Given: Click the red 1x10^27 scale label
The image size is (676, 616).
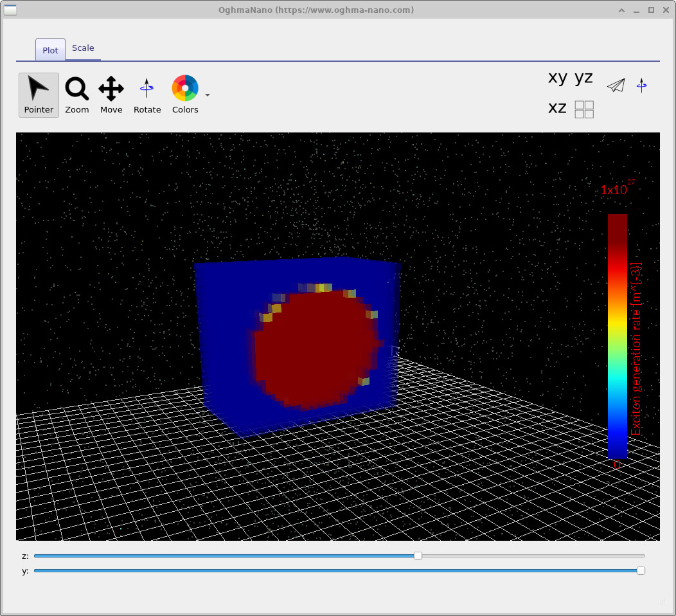Looking at the screenshot, I should (615, 190).
